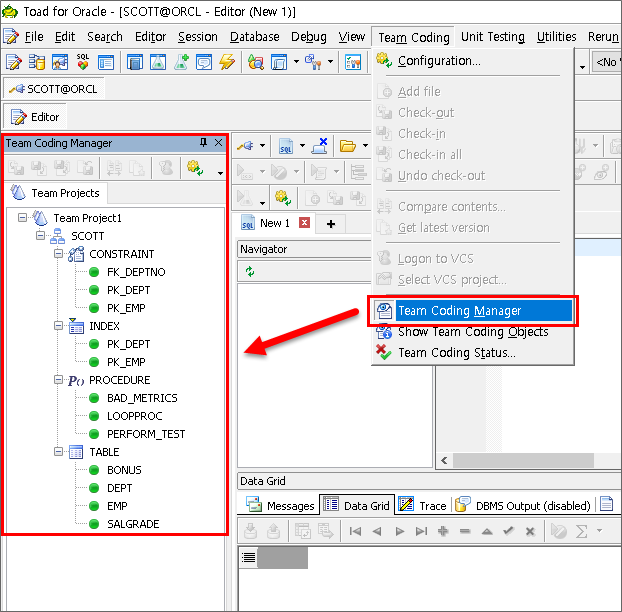Click the change connection plug icon in editor toolbar
622x612 pixels.
[x=246, y=146]
